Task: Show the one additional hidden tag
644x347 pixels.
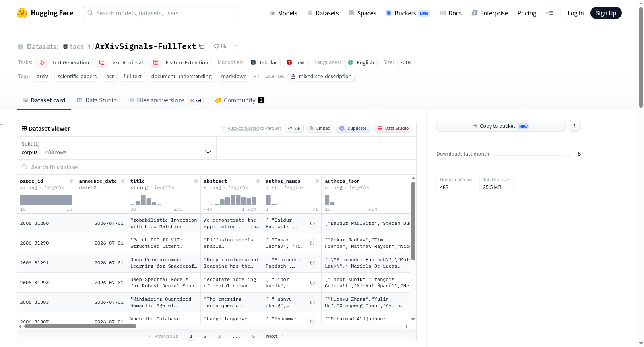Action: point(257,76)
